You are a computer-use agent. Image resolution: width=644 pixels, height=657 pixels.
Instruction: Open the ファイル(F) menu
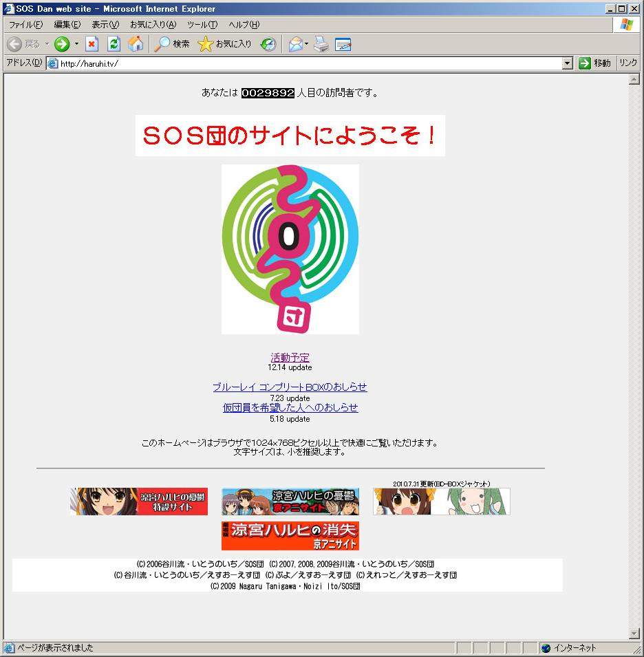point(25,25)
